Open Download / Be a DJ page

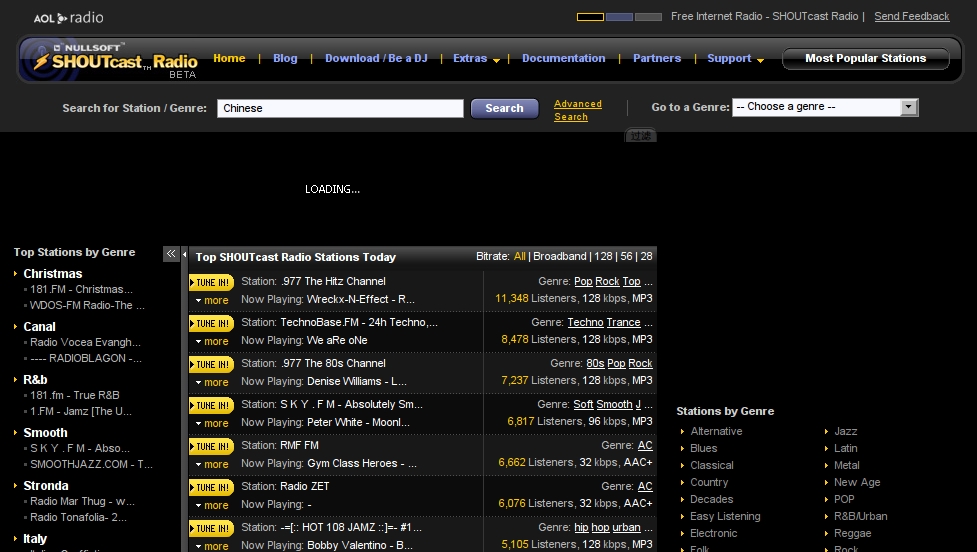tap(376, 58)
